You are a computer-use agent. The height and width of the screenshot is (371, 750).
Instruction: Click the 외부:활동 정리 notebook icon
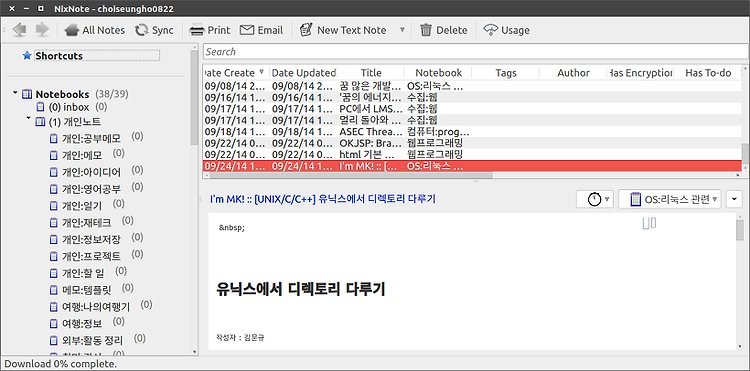point(54,341)
